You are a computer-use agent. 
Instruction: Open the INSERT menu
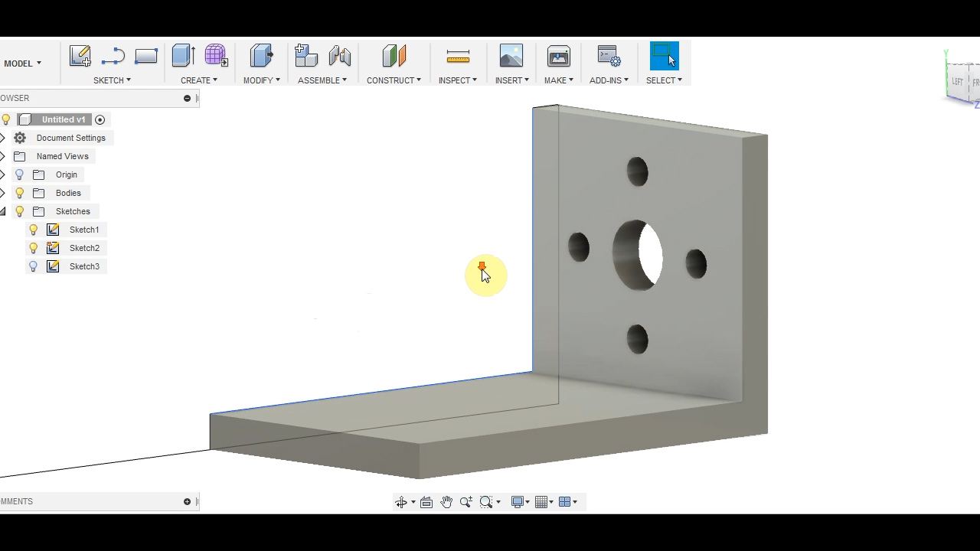tap(512, 80)
